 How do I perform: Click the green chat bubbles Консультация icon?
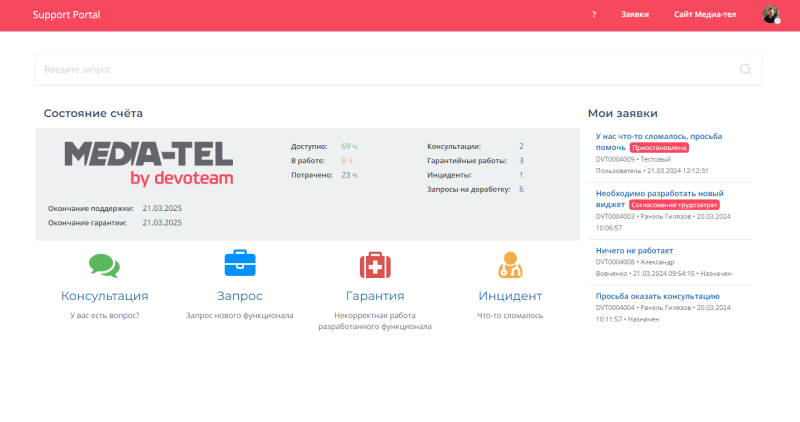104,265
